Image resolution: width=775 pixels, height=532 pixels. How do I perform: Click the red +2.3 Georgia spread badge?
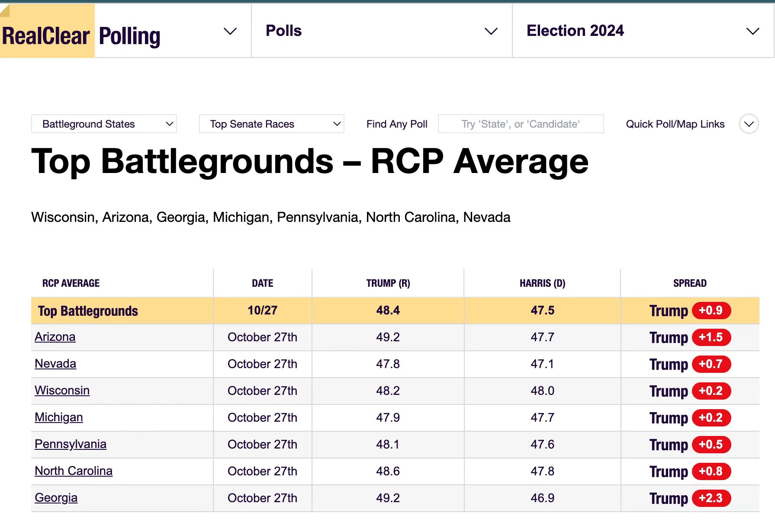pos(711,498)
